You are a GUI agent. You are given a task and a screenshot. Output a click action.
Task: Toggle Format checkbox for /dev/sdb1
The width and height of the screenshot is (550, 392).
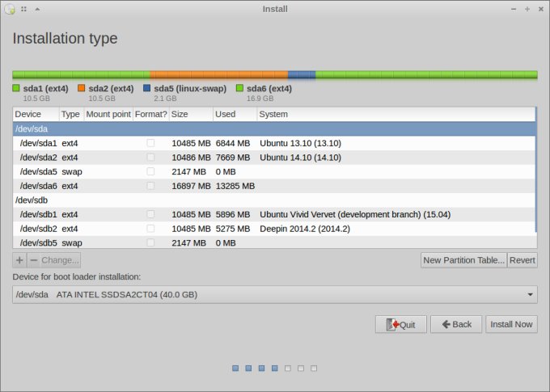(x=150, y=214)
